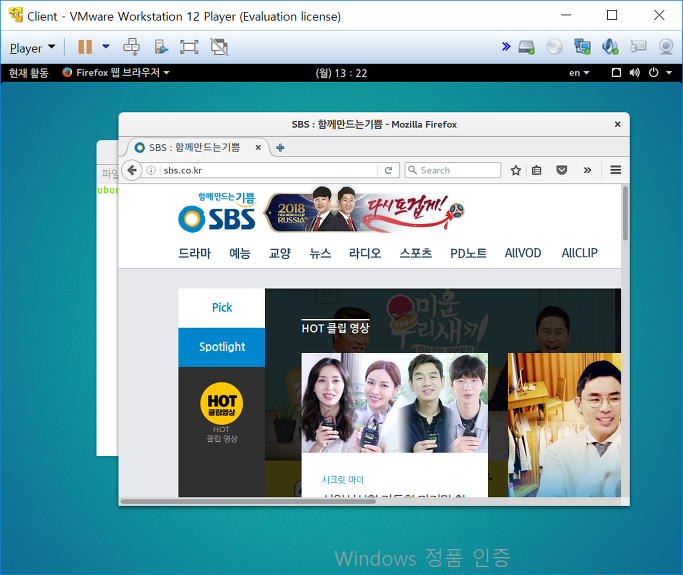Open the Firefox 웹 브라우저 app menu
The width and height of the screenshot is (683, 575).
point(116,72)
